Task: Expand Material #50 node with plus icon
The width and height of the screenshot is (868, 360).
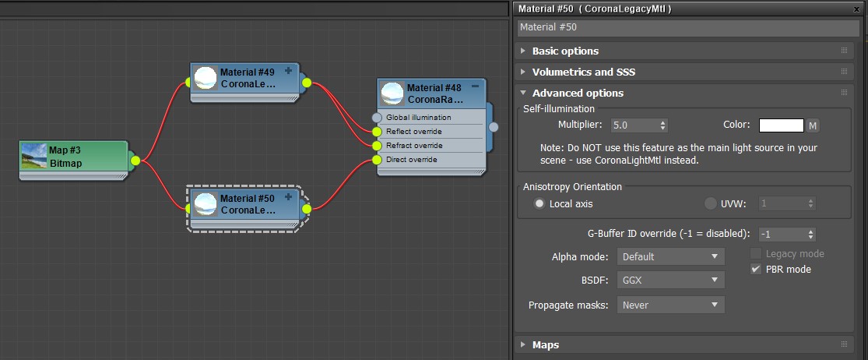Action: click(x=288, y=198)
